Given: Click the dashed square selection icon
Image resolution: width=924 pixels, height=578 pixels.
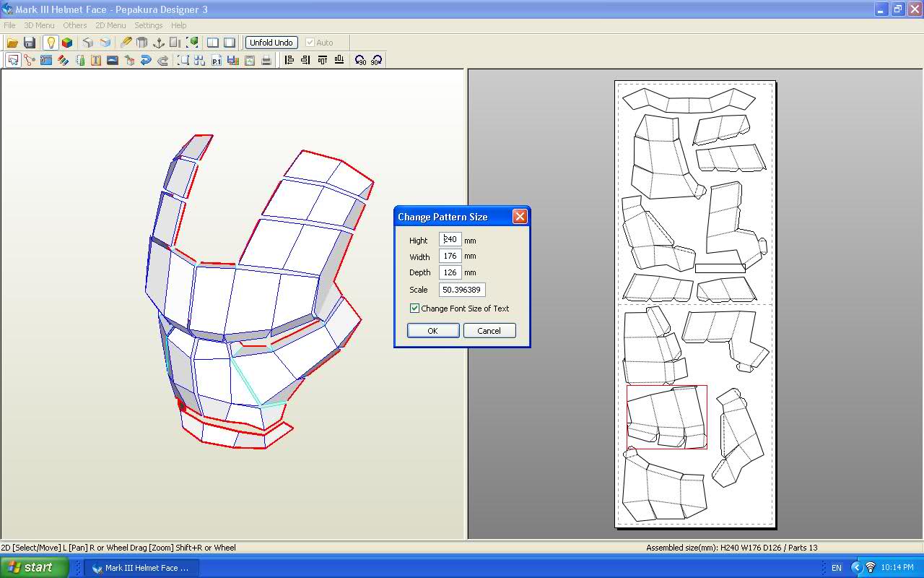Looking at the screenshot, I should [183, 61].
